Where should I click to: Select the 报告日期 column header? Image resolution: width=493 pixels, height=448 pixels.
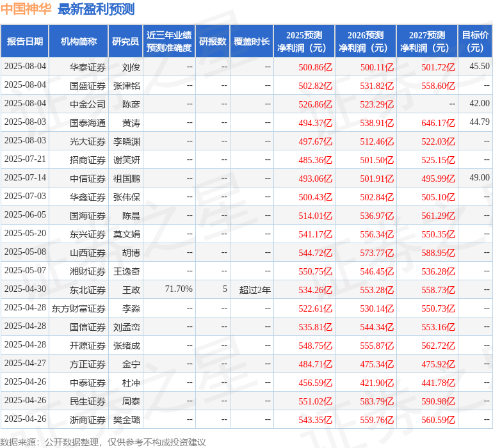coord(25,41)
